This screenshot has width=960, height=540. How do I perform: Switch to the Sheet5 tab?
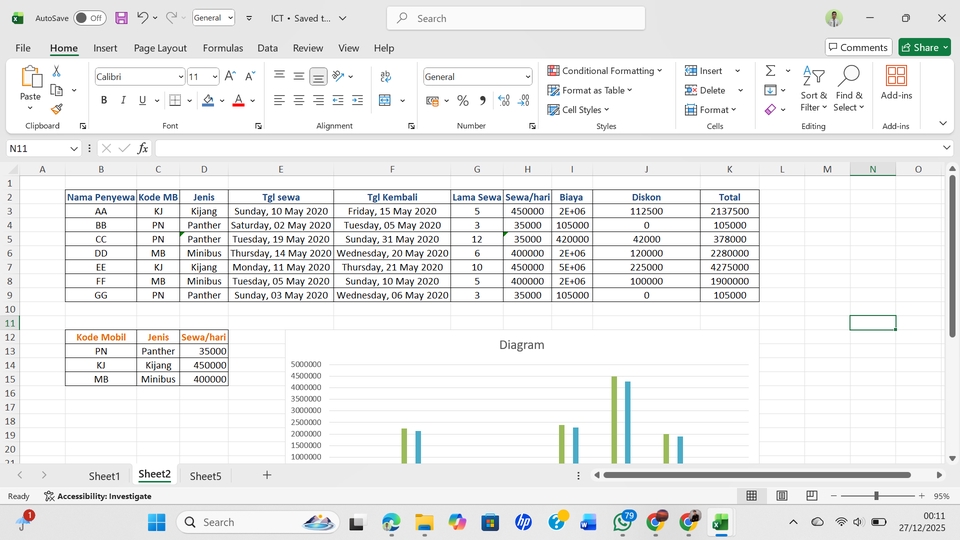coord(205,476)
